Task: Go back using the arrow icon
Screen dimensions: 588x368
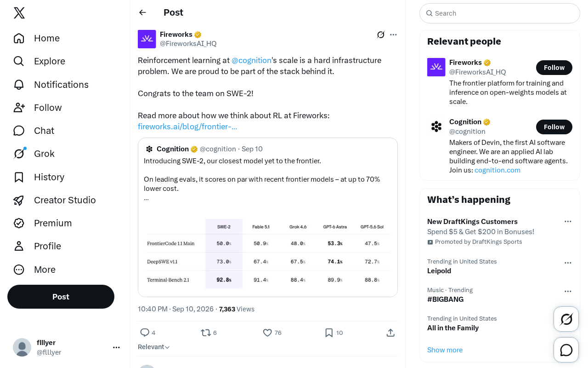Action: pos(142,12)
